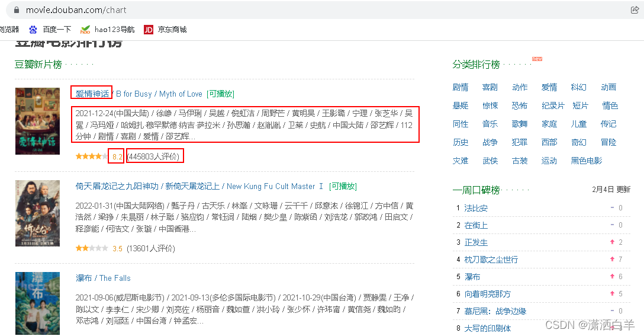The width and height of the screenshot is (644, 336).
Task: Select the 家庭 category
Action: click(549, 124)
